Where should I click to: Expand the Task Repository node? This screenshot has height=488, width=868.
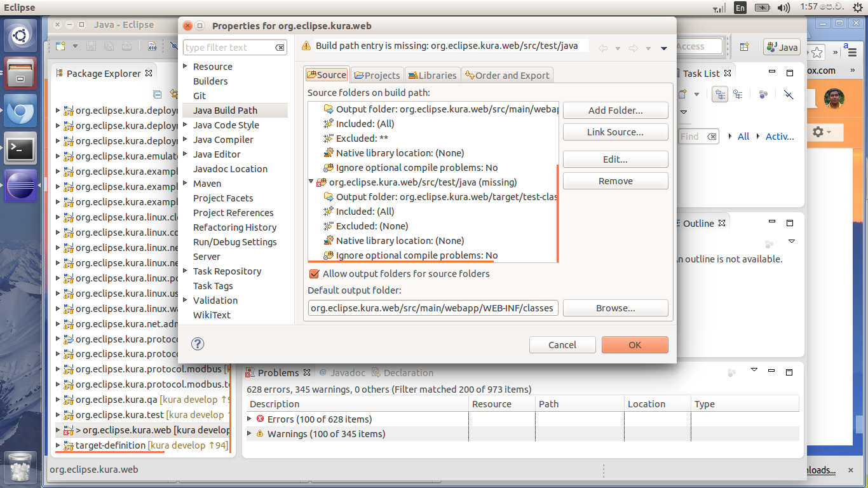[186, 271]
